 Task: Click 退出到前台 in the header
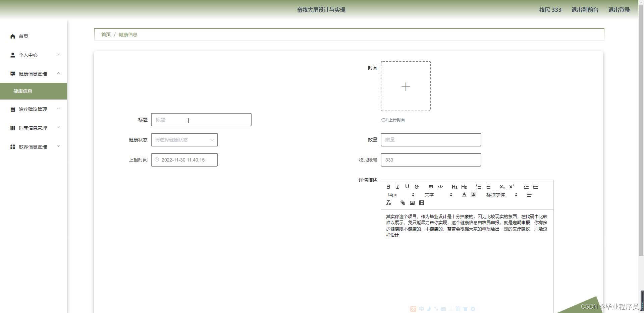point(585,10)
